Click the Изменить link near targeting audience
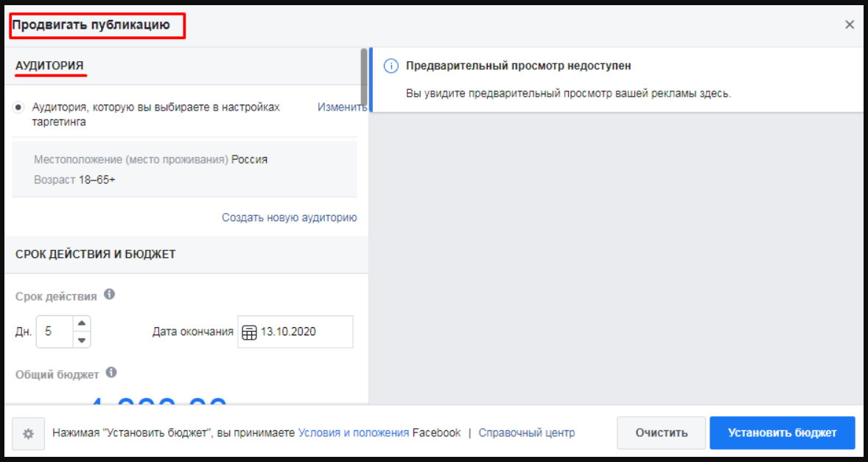 point(343,106)
